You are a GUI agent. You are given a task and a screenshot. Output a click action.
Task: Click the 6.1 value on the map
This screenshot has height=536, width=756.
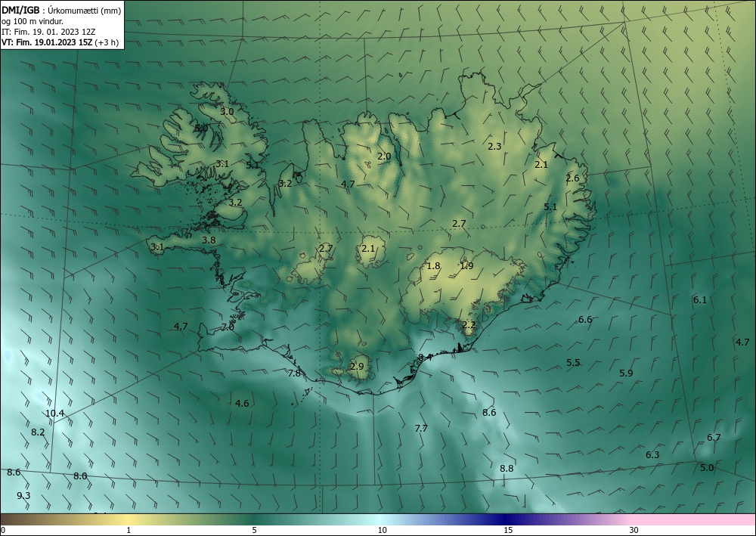[x=700, y=300]
